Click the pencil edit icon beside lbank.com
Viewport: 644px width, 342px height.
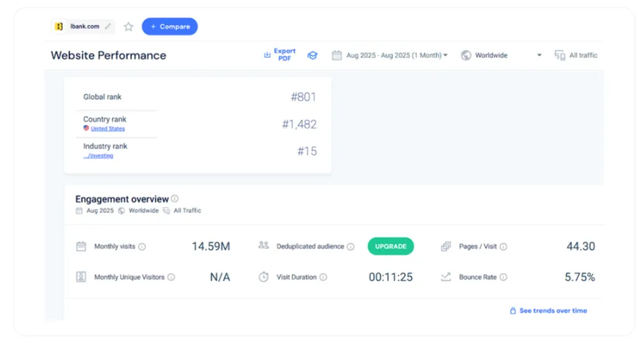click(108, 27)
